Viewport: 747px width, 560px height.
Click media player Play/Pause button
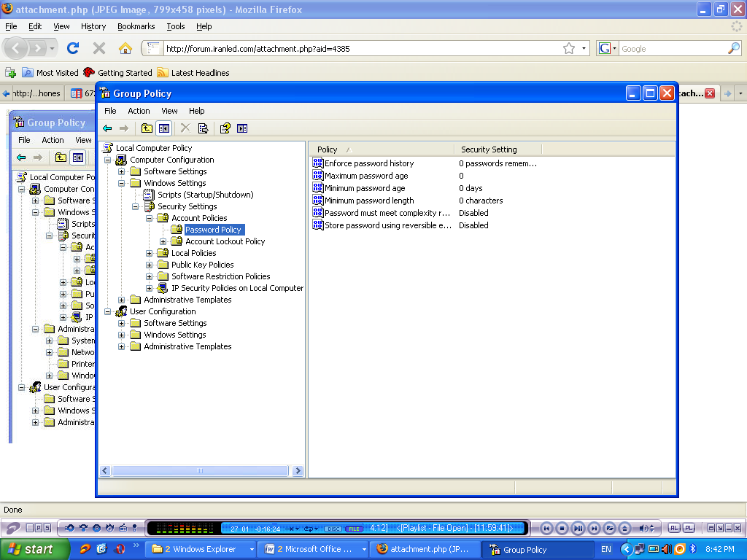pyautogui.click(x=578, y=528)
